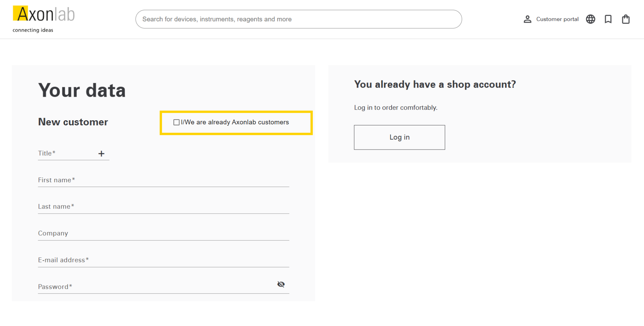Click the already have a shop account heading

coord(435,84)
